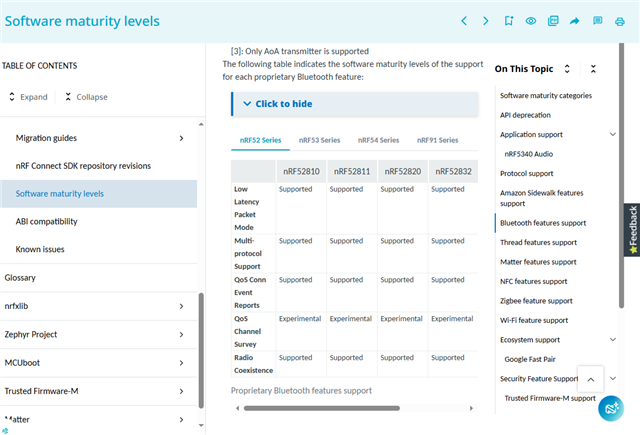Viewport: 640px width, 435px height.
Task: Click table scrollbar left arrow
Action: pyautogui.click(x=238, y=408)
